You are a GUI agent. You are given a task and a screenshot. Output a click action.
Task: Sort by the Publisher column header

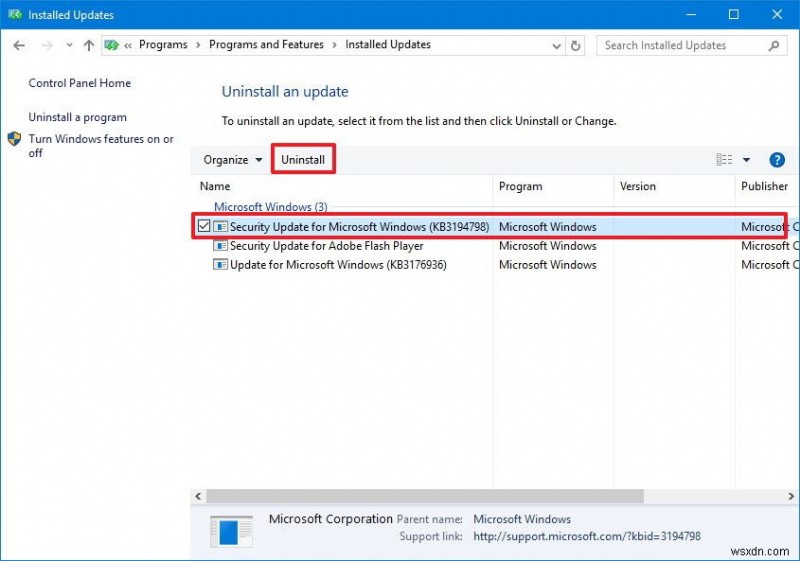point(764,186)
